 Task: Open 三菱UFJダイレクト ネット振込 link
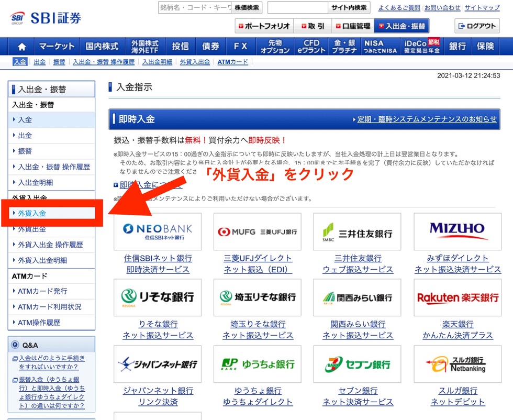(x=258, y=264)
